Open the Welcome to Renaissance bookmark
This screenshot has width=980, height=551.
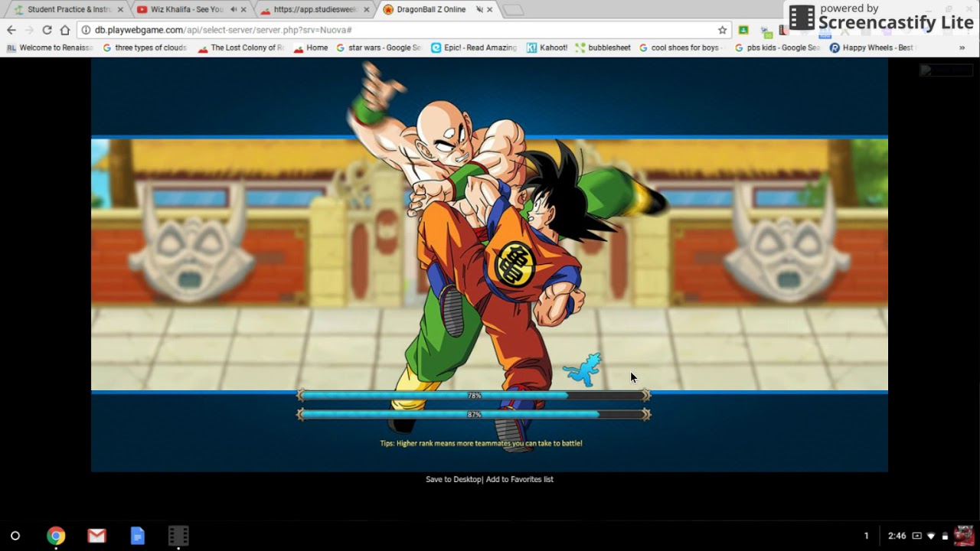50,47
